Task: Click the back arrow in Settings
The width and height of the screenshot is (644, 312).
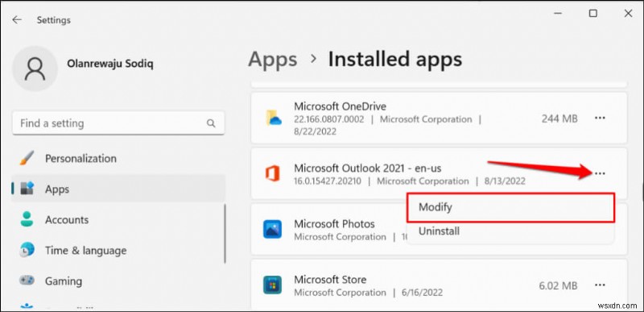Action: [x=17, y=19]
